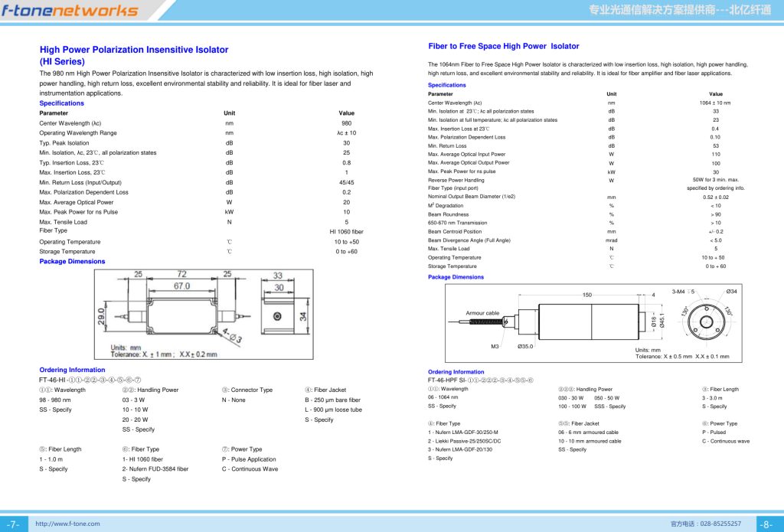
Task: Click the Armour cable label in drawing
Action: tap(482, 313)
